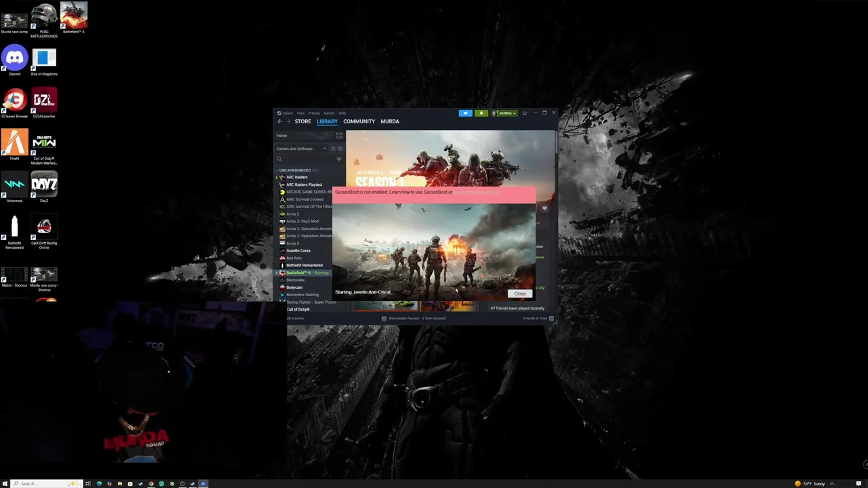Select ARC Raiders Playtest in library list
Image resolution: width=868 pixels, height=488 pixels.
pos(304,184)
